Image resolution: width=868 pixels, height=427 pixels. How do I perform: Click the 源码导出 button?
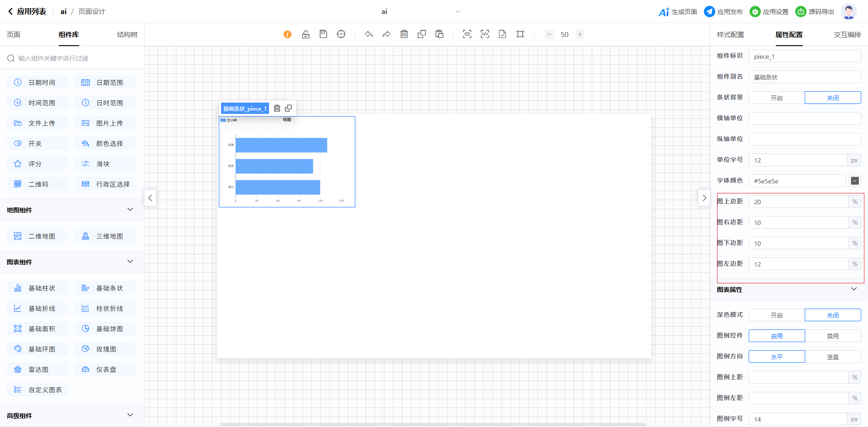tap(815, 12)
